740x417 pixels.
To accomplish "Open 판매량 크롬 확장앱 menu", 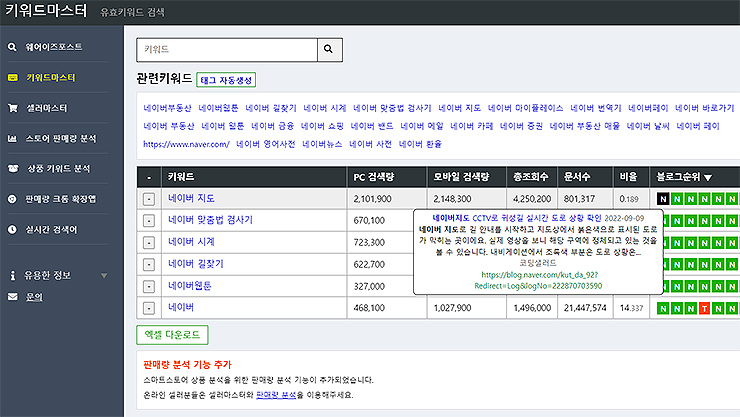I will coord(60,199).
